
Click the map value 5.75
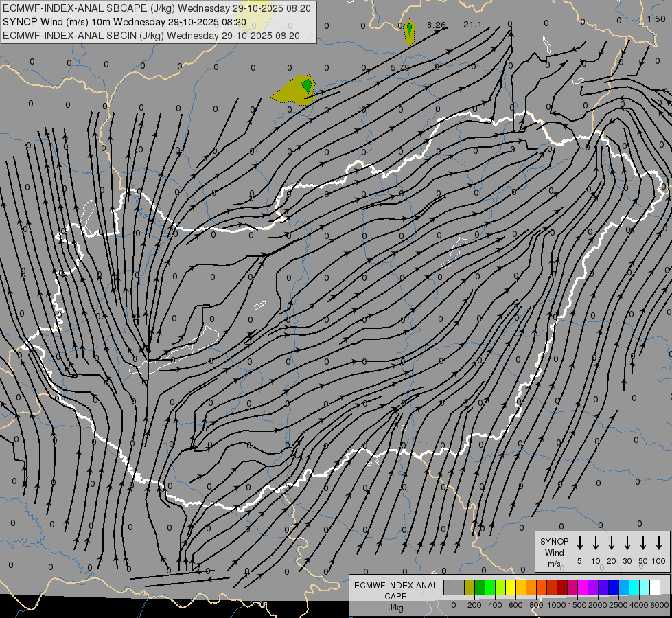point(400,68)
